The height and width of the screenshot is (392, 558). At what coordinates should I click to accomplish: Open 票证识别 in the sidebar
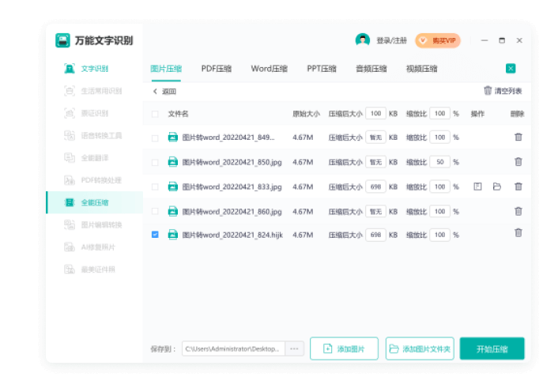click(86, 114)
